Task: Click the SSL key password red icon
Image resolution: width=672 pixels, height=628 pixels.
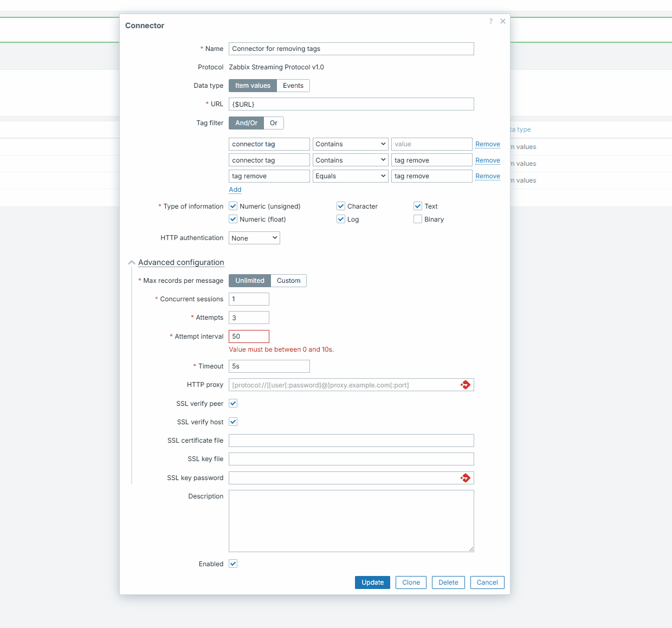Action: [x=465, y=478]
